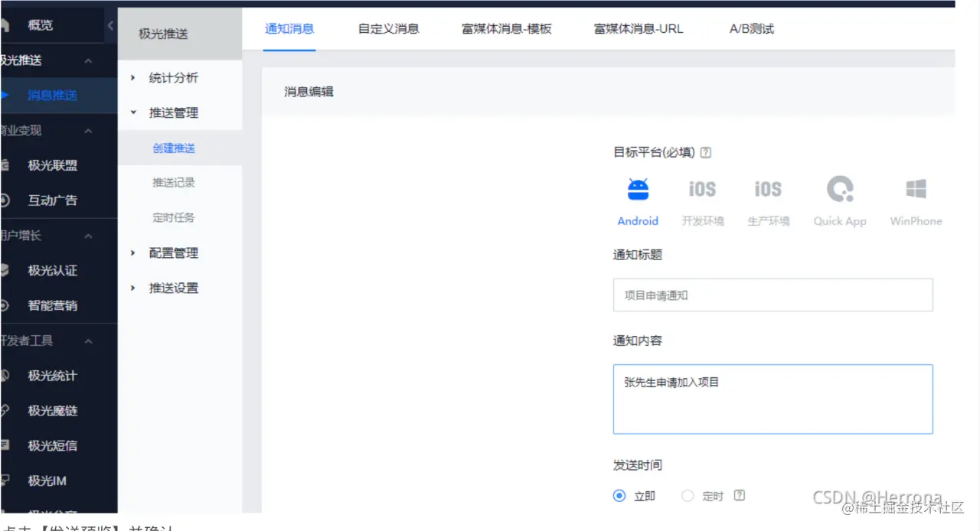Open the 富媒体消息-模板 tab
980x531 pixels.
(506, 28)
